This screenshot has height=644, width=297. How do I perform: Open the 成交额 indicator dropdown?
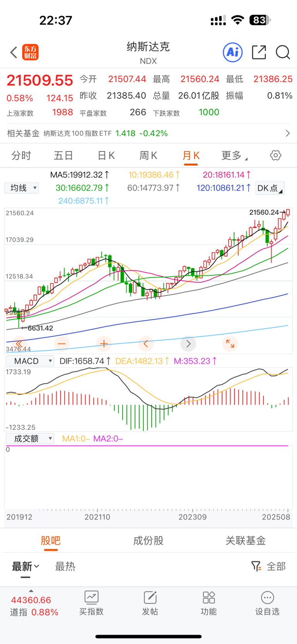29,439
